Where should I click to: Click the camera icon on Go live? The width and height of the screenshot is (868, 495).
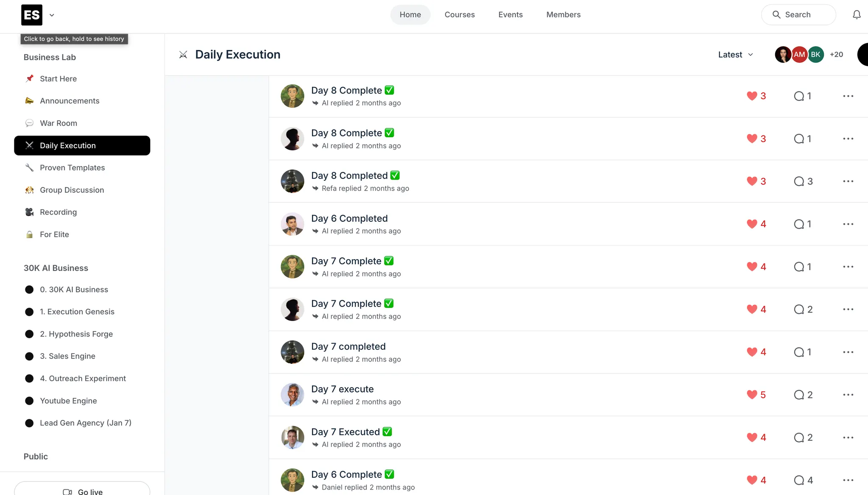tap(67, 492)
